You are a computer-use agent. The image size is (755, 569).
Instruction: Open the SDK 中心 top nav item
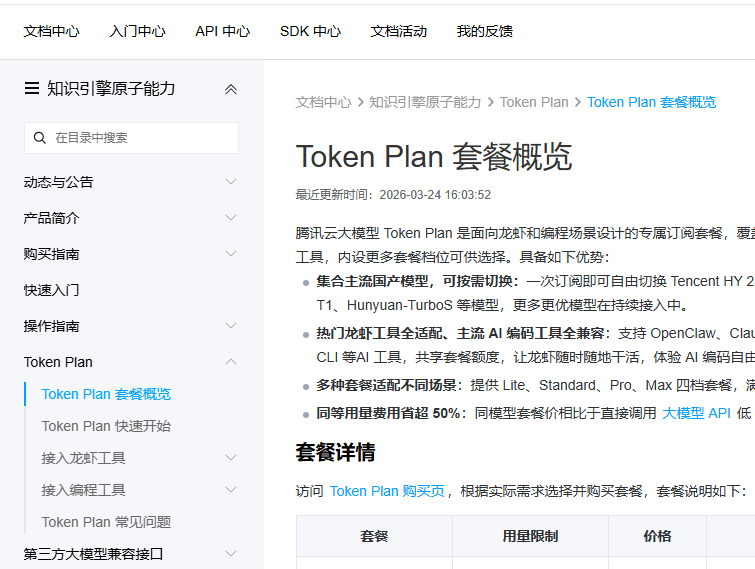coord(311,31)
